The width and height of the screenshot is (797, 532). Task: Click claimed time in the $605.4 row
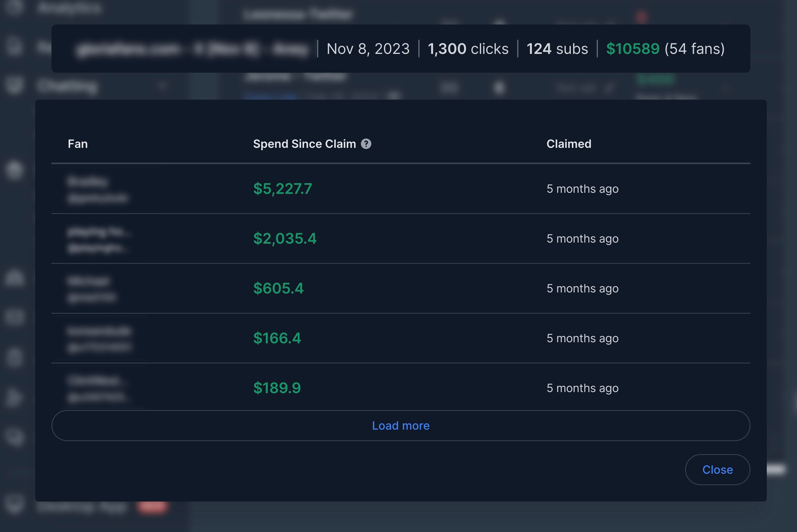582,288
